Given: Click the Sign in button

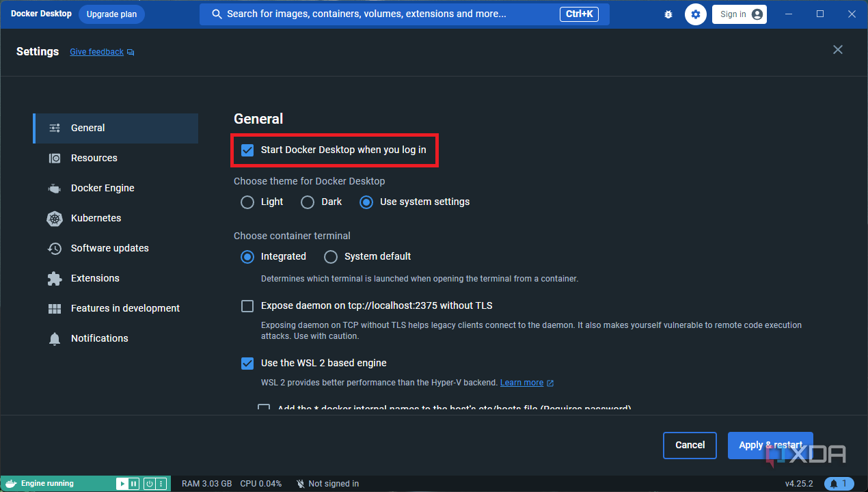Looking at the screenshot, I should pos(740,14).
